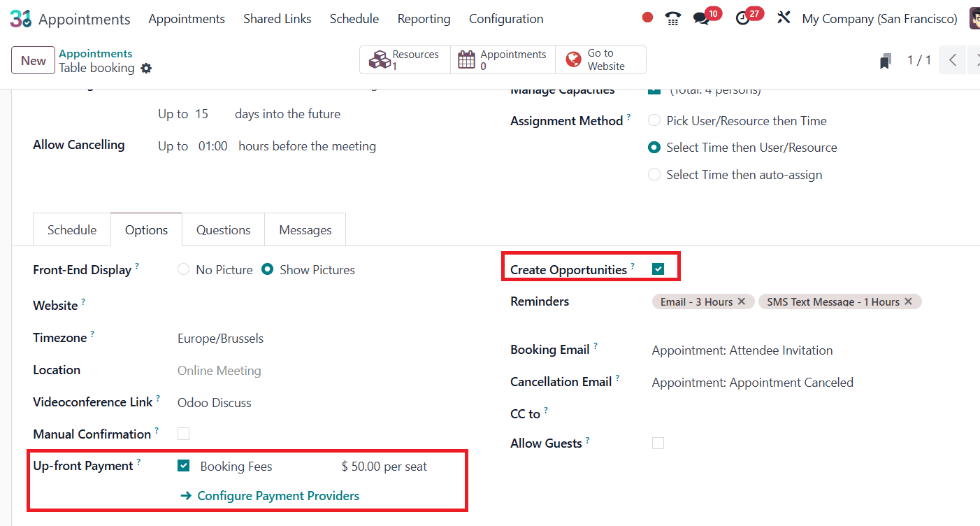Screen dimensions: 980x526
Task: Edit the 01:00 hours cancelling field
Action: [x=213, y=146]
